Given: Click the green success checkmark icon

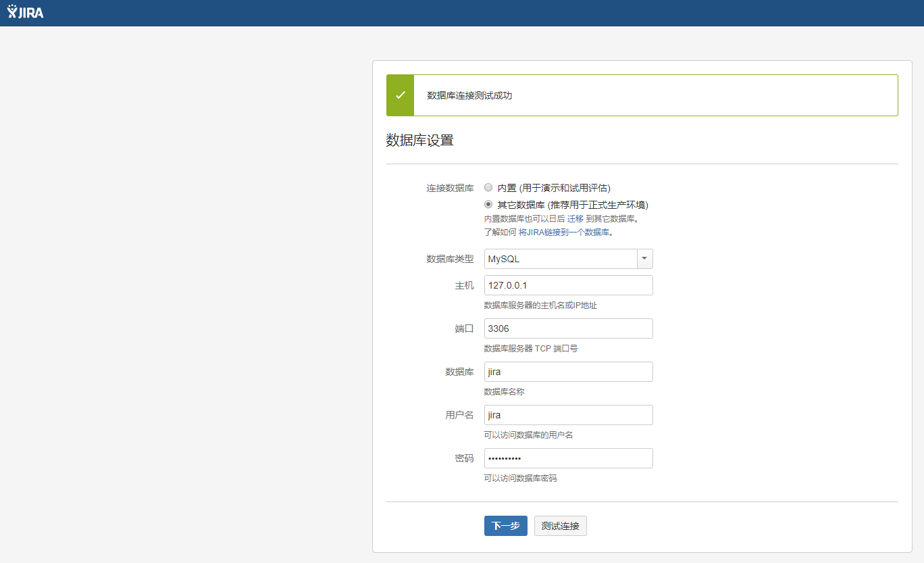Looking at the screenshot, I should coord(400,95).
